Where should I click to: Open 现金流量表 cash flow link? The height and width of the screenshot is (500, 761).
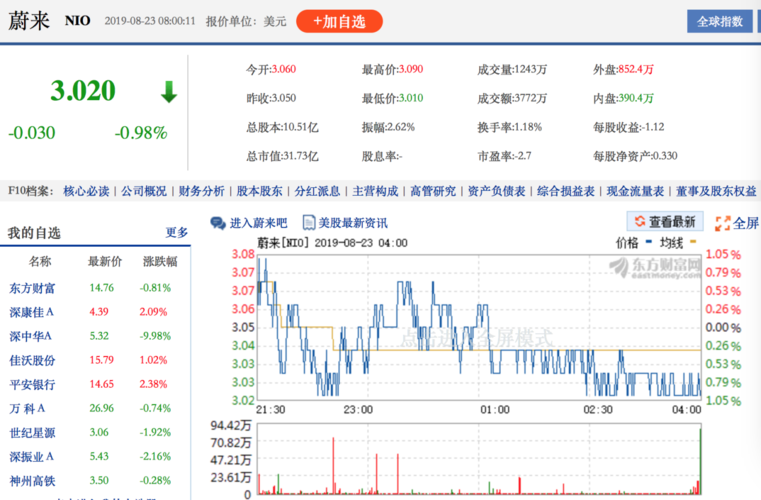[x=635, y=191]
